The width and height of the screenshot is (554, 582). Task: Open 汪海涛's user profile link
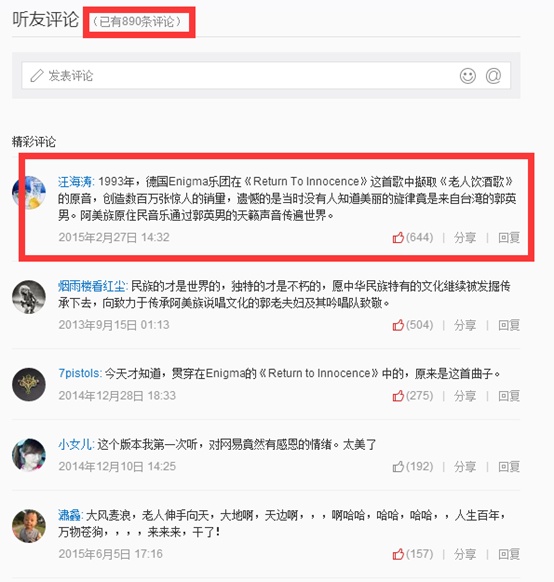click(x=76, y=182)
